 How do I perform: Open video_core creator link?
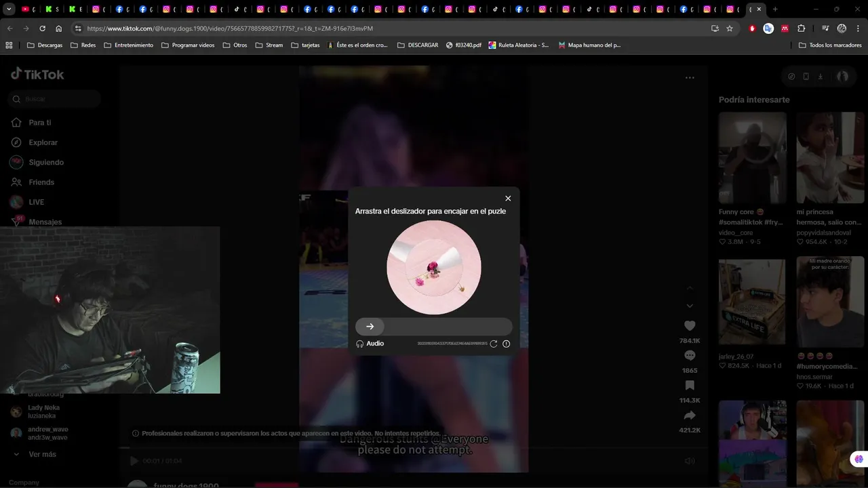tap(736, 232)
